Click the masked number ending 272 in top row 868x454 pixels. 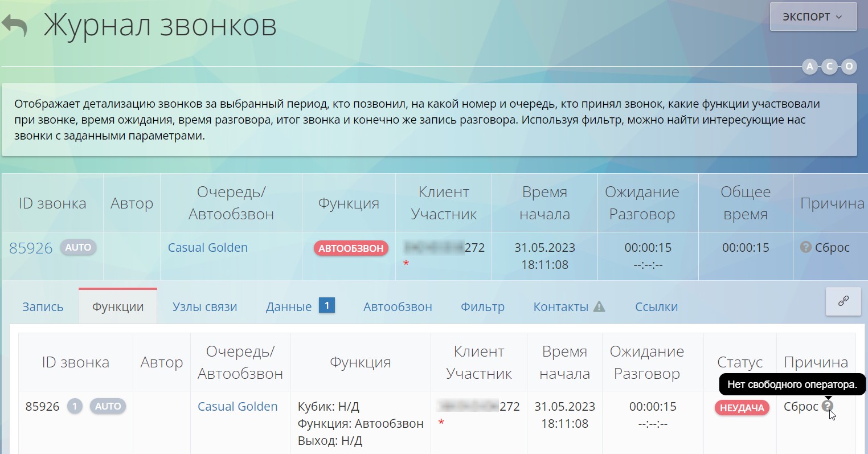coord(444,248)
